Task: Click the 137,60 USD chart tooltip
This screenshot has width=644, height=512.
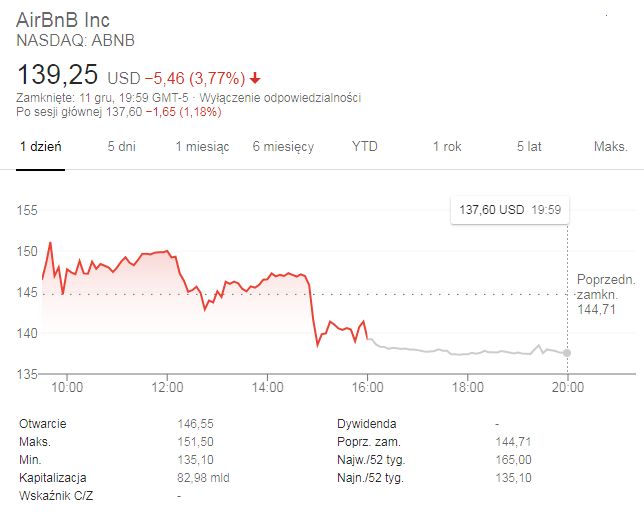Action: (510, 210)
